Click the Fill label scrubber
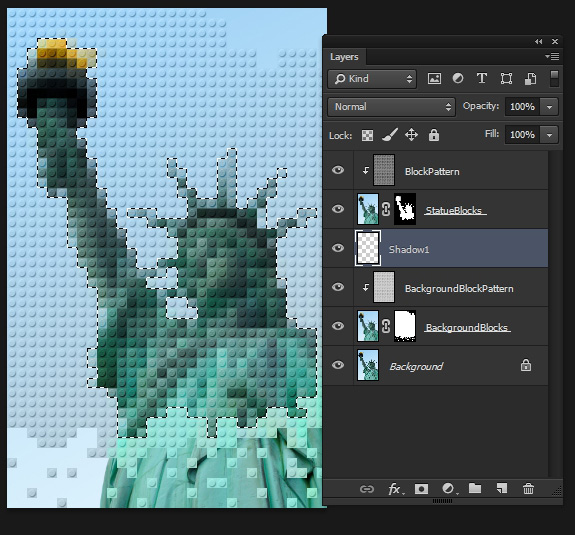The width and height of the screenshot is (575, 535). [x=492, y=134]
